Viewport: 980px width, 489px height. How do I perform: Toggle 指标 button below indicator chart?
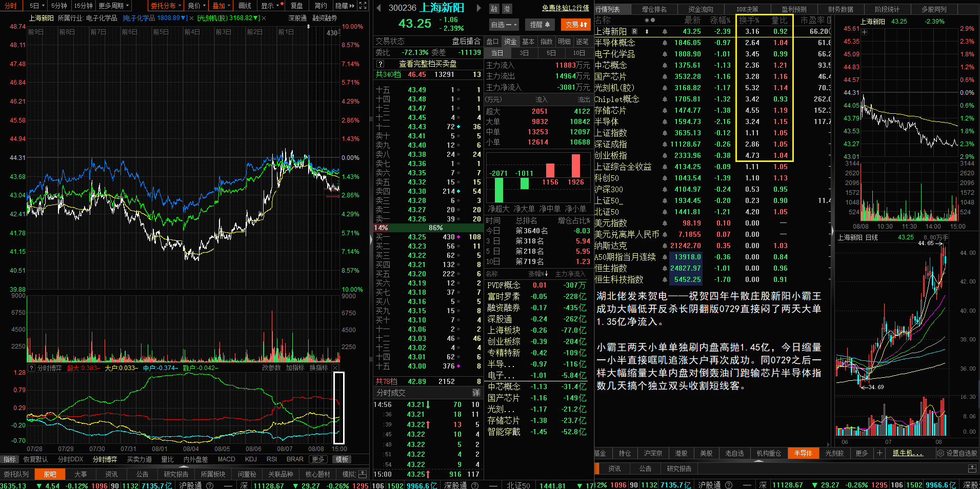pos(10,459)
